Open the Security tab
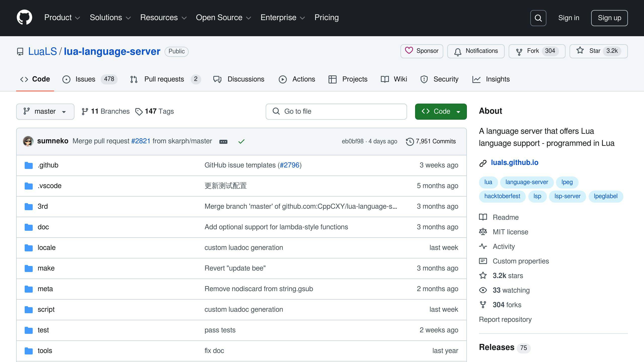 click(x=439, y=79)
